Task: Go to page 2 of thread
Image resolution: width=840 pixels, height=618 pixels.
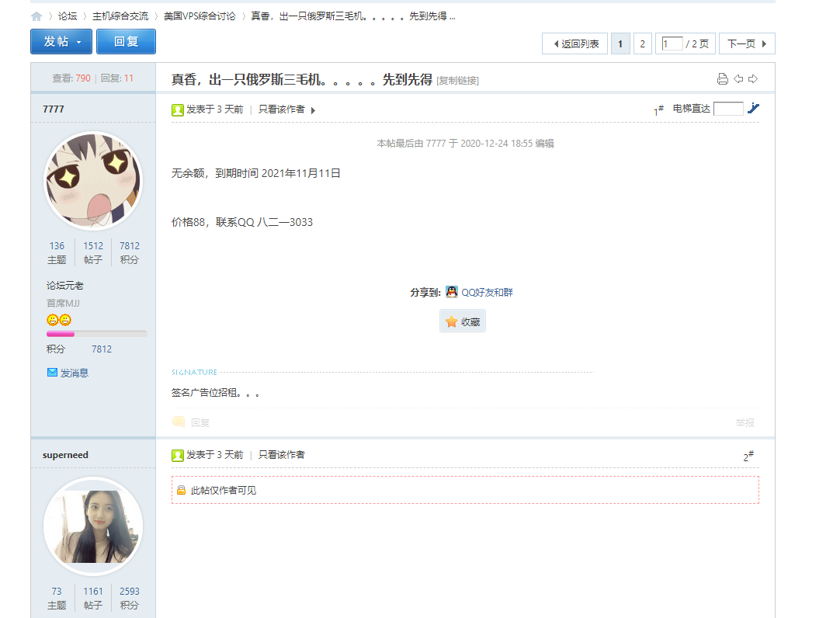Action: (x=642, y=43)
